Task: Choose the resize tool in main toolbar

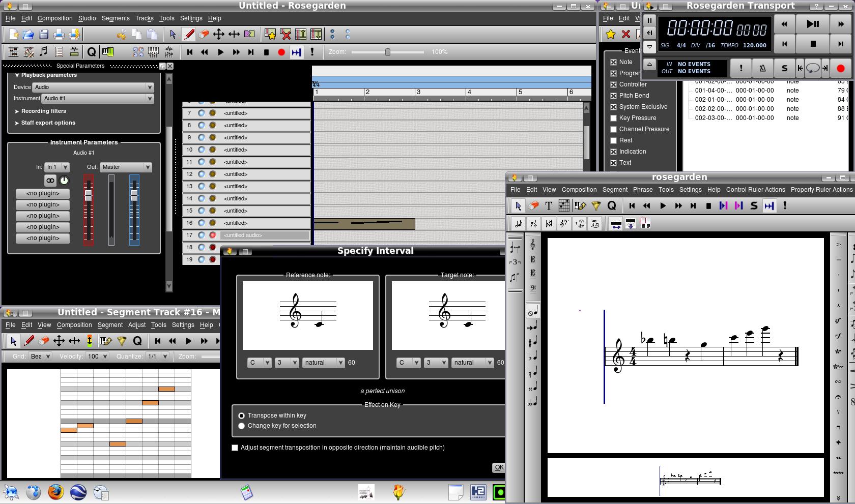Action: (x=234, y=34)
